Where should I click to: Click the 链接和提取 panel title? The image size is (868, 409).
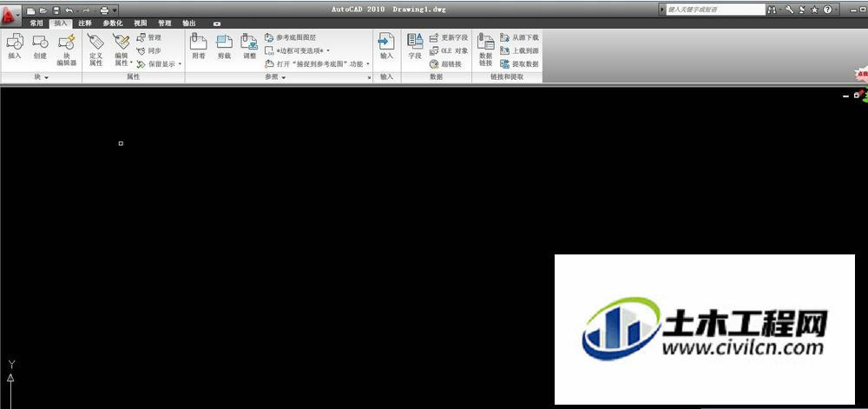pos(507,77)
